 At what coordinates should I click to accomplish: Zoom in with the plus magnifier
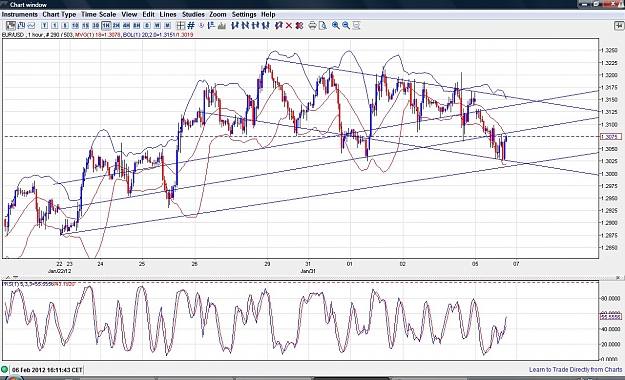(x=336, y=26)
